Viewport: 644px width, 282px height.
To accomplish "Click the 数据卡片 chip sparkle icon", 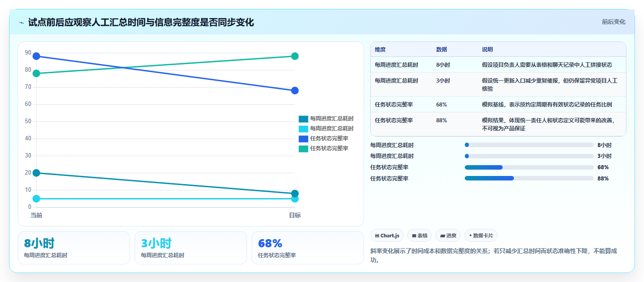I will [471, 236].
